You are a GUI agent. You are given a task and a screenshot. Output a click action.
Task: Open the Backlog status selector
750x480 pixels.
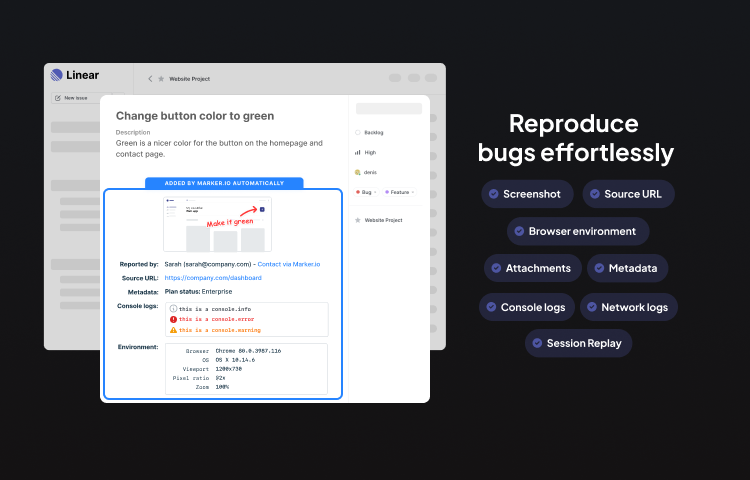click(x=369, y=132)
